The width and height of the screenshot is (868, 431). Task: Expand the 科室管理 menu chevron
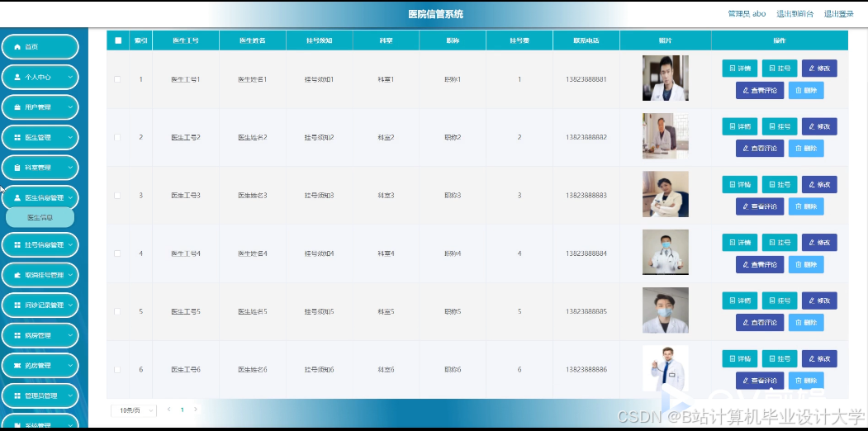click(x=70, y=168)
